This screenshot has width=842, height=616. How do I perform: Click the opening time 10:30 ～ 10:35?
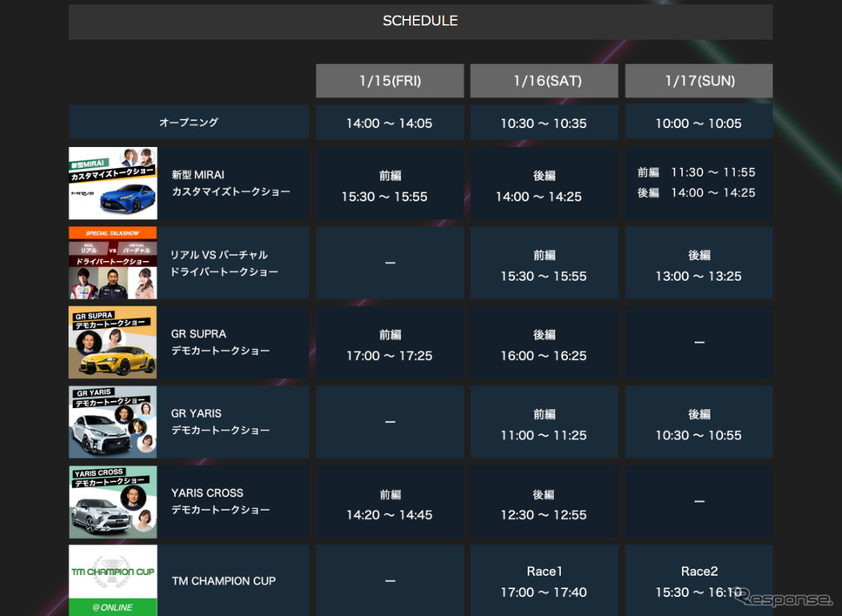tap(544, 123)
